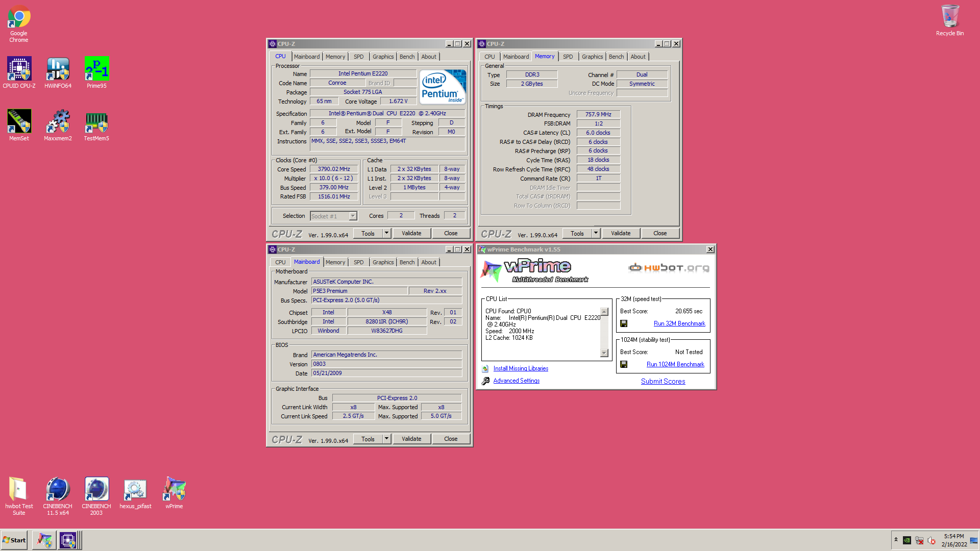Click Windows Start button
The width and height of the screenshot is (980, 551).
click(14, 540)
